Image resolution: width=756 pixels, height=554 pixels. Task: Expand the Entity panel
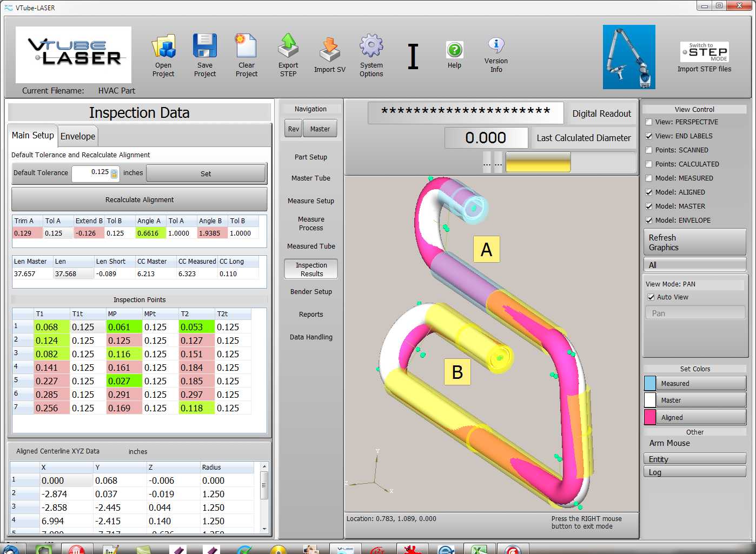pos(694,459)
